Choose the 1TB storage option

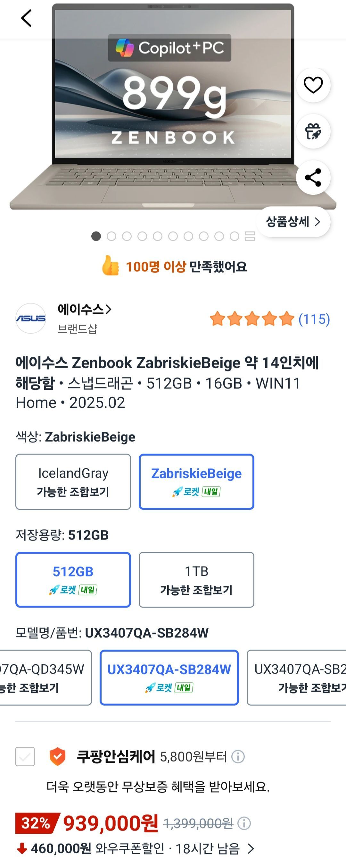196,580
